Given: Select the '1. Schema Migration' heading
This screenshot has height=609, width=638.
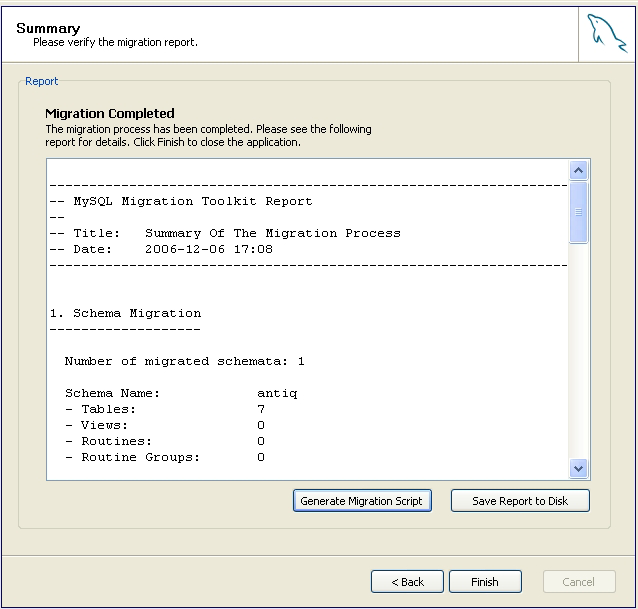Looking at the screenshot, I should pos(125,313).
